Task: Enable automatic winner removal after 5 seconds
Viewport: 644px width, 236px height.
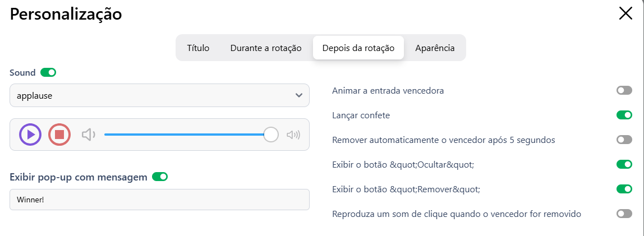Action: tap(624, 140)
